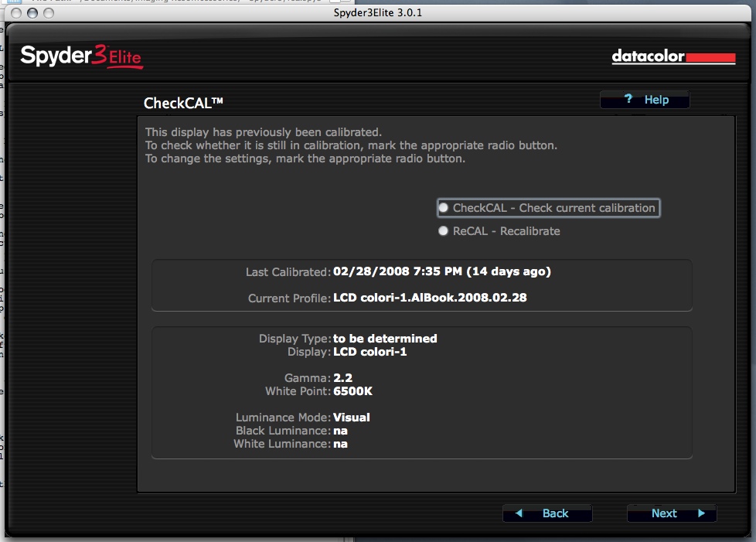Click the White Point 6500K value

click(x=352, y=391)
